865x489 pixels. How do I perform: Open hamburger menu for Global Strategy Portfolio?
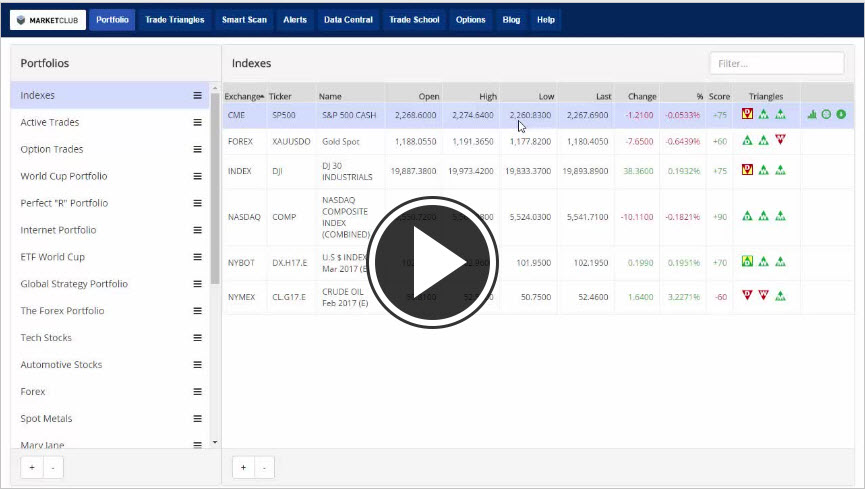tap(197, 284)
